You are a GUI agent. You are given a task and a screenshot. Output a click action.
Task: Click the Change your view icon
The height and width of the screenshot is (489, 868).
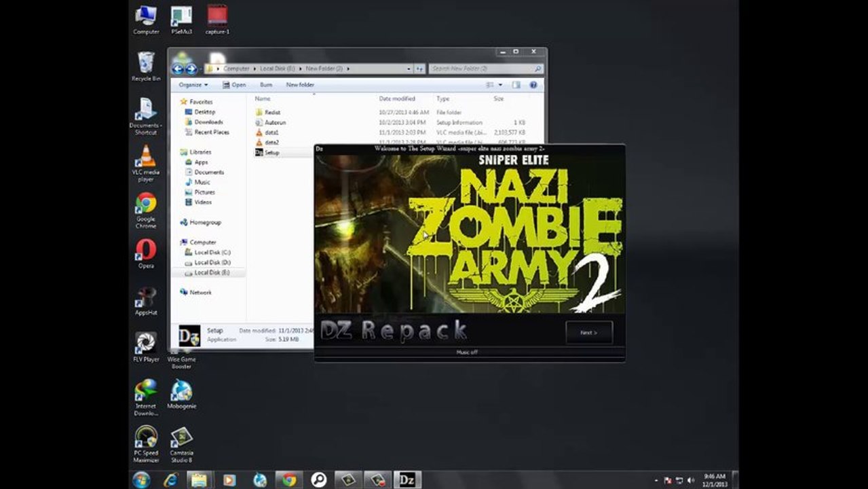click(490, 85)
